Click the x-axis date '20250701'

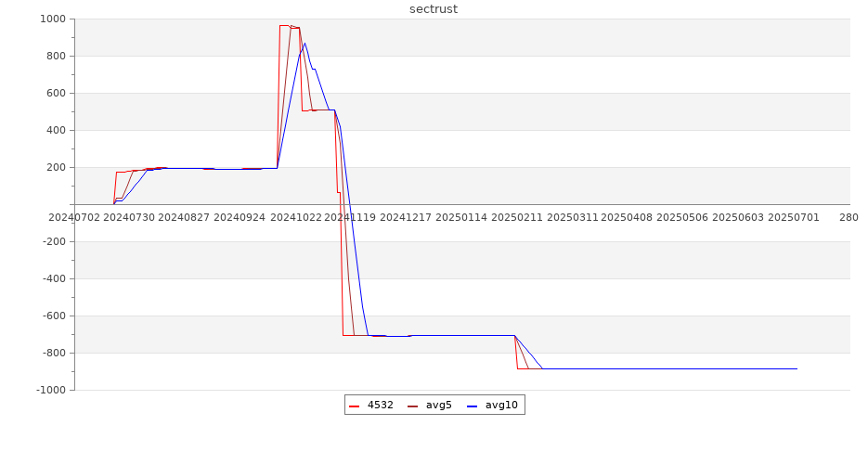point(794,217)
